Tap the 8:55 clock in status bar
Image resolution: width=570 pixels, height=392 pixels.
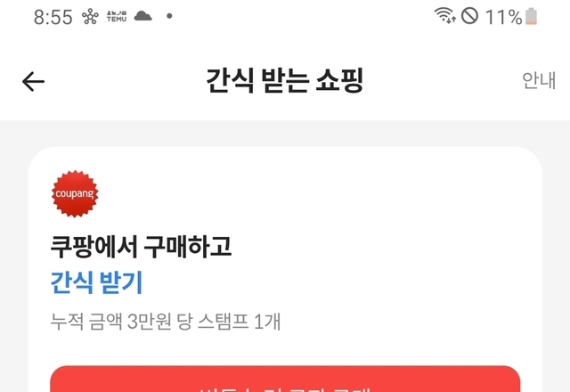(53, 17)
